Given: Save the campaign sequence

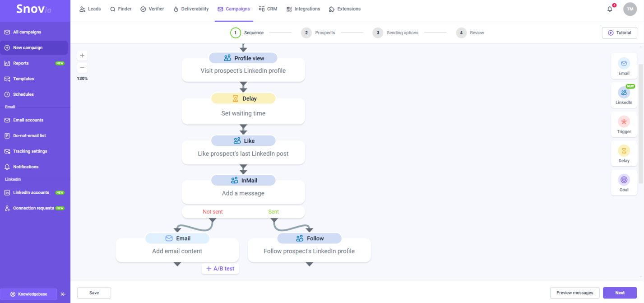Looking at the screenshot, I should point(94,293).
